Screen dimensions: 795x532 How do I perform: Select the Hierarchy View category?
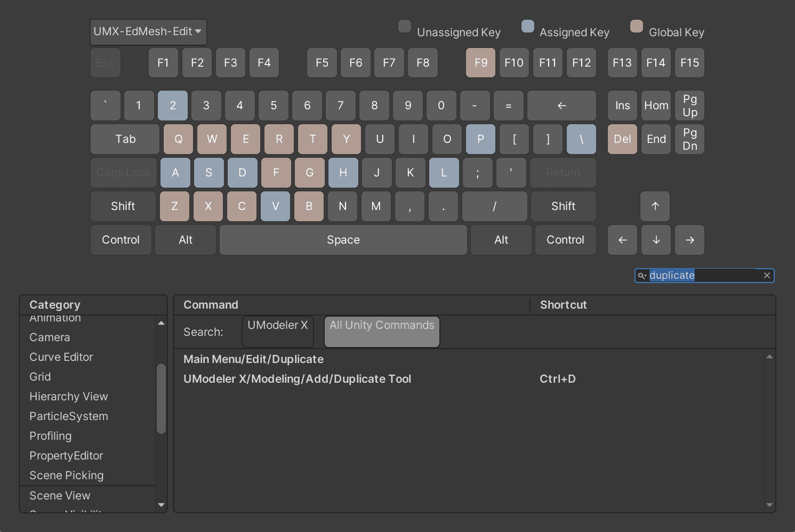88,397
